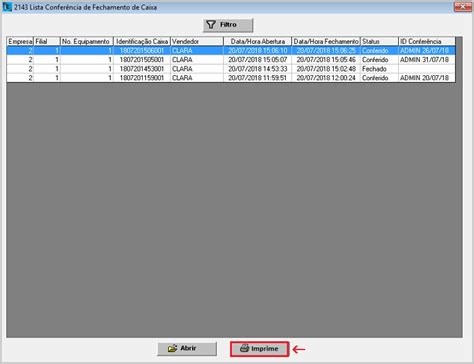Click CLARA in the Fechado row
The width and height of the screenshot is (474, 364).
[197, 69]
